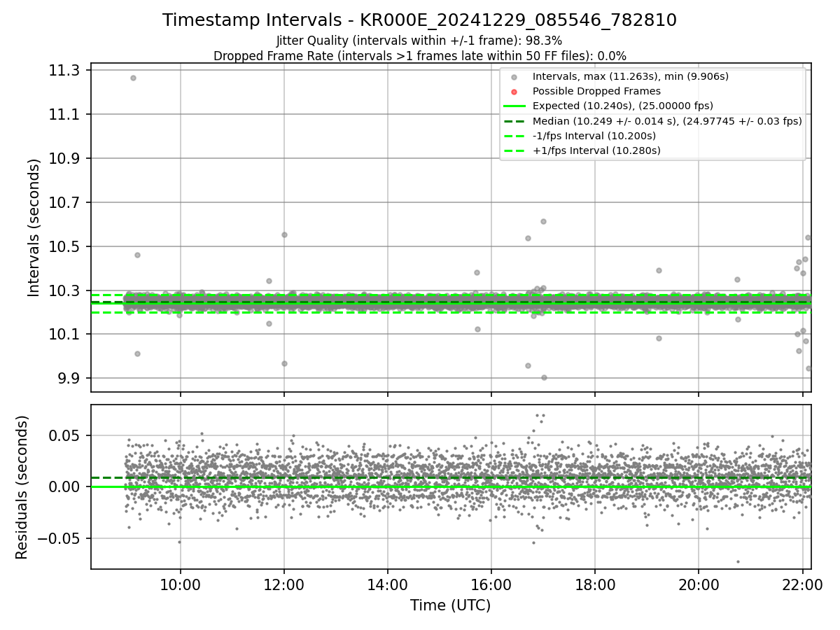The width and height of the screenshot is (840, 630).
Task: Click the outlier near 10.55s at 12:00
Action: coord(284,234)
